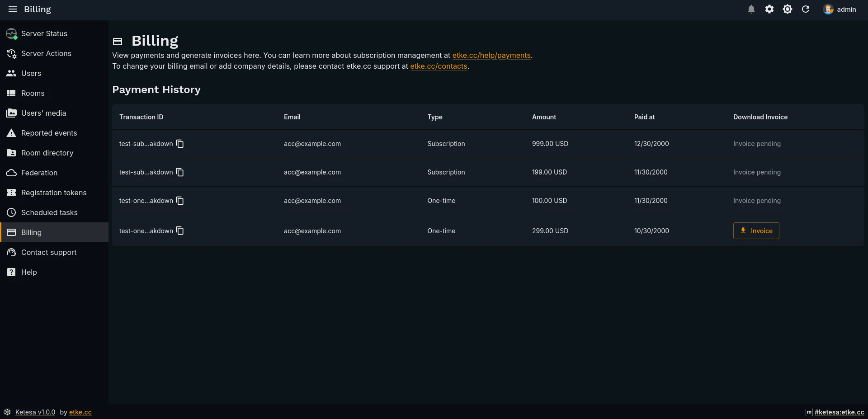The image size is (868, 419).
Task: Click the Users people icon
Action: point(11,73)
